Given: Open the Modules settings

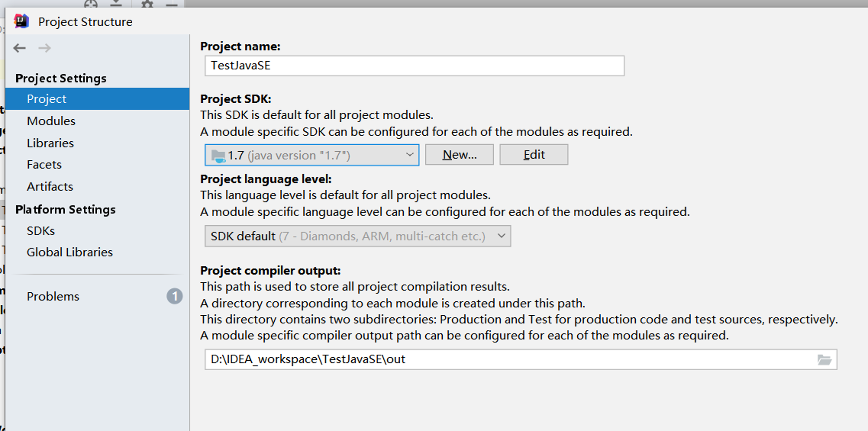Looking at the screenshot, I should coord(51,121).
